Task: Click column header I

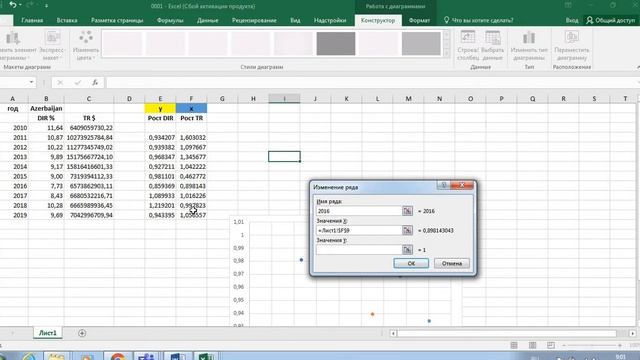Action: tap(284, 98)
